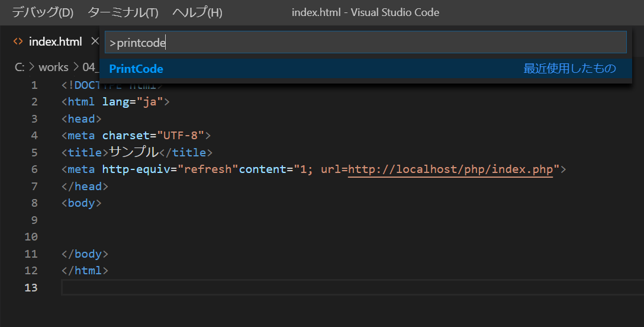Select the 04_ breadcrumb folder

(x=90, y=67)
